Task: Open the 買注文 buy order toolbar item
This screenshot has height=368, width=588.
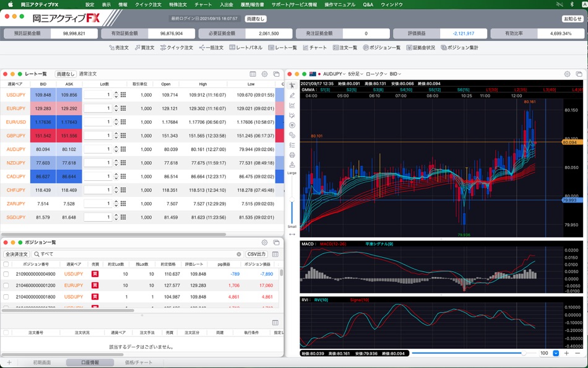Action: point(145,48)
